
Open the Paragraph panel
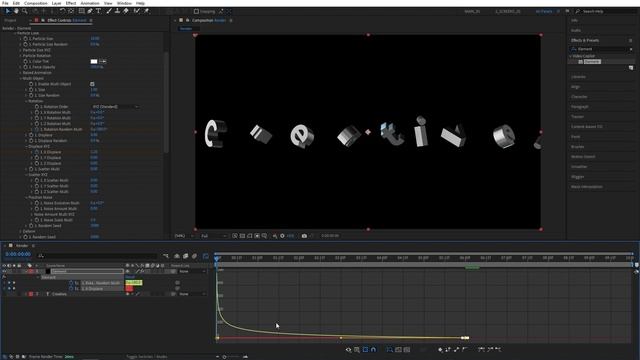(x=580, y=107)
